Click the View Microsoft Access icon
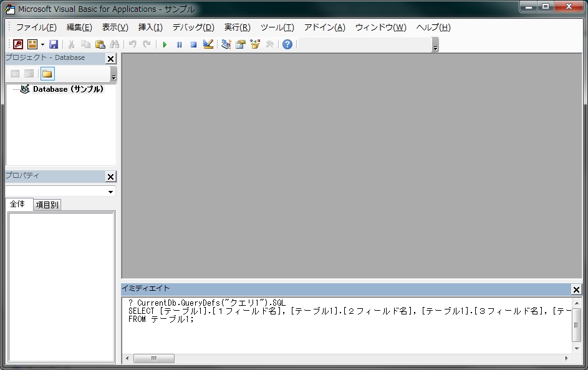Image resolution: width=588 pixels, height=370 pixels. point(18,44)
